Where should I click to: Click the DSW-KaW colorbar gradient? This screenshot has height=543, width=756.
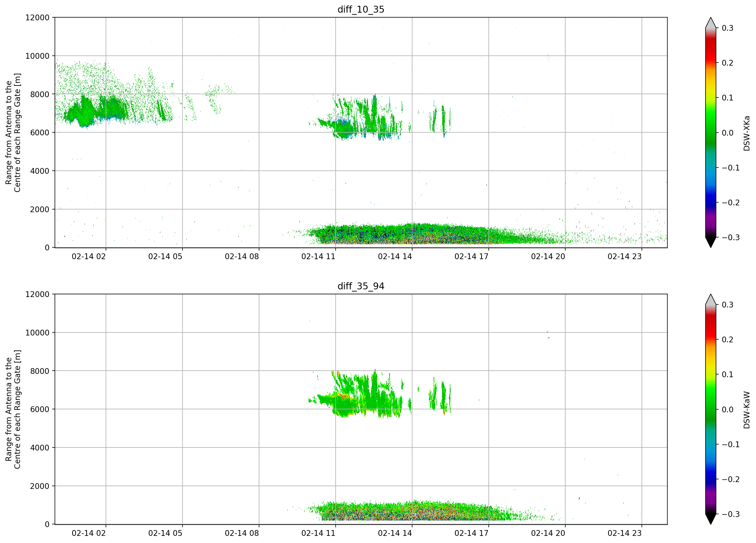(x=711, y=409)
